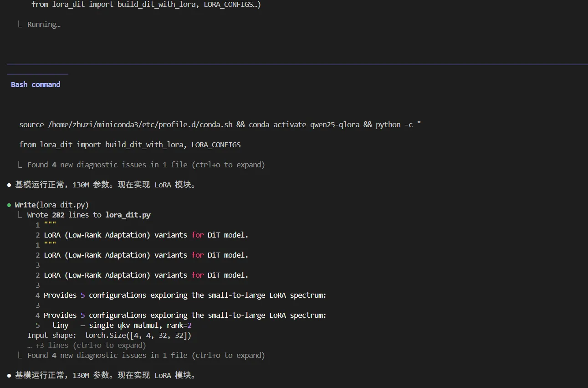The image size is (588, 388).
Task: Click the white bullet before the upper 基模运行正常 message
Action: pos(9,185)
